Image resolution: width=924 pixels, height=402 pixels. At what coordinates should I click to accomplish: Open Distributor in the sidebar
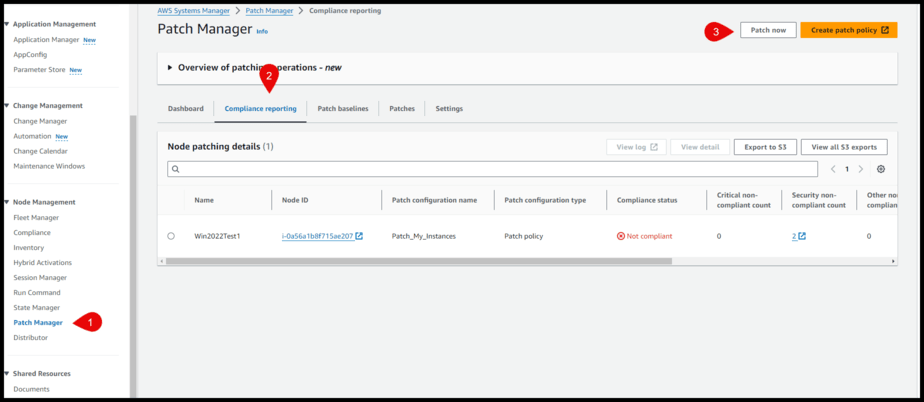pos(31,338)
